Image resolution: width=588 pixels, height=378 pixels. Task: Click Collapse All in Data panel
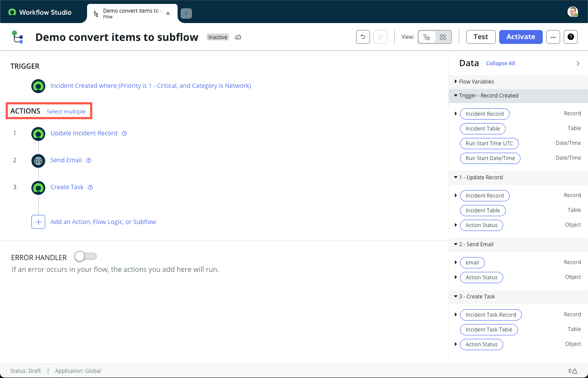501,64
